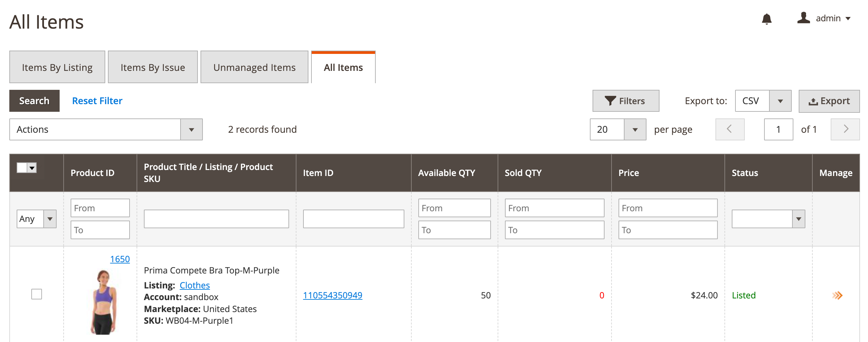
Task: Click the Export button
Action: pyautogui.click(x=829, y=101)
